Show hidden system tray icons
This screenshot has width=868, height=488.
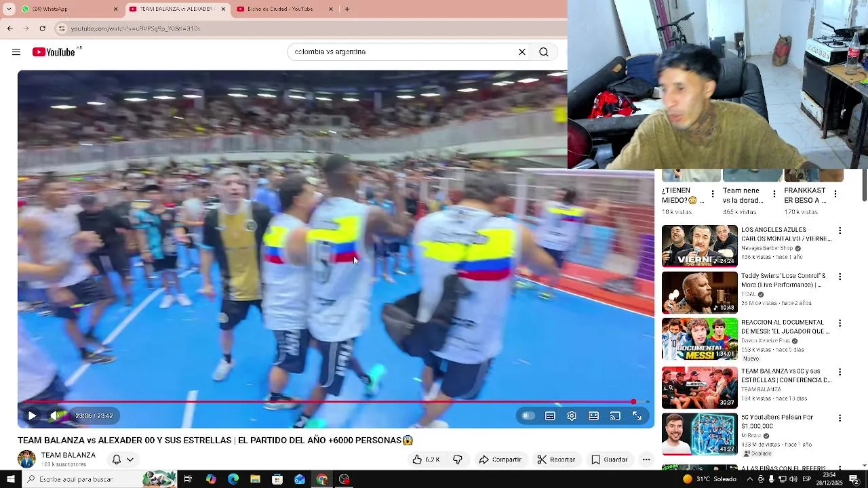pyautogui.click(x=749, y=479)
